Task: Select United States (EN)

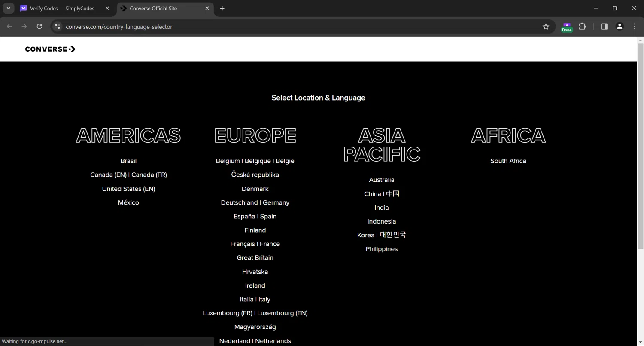Action: coord(128,189)
